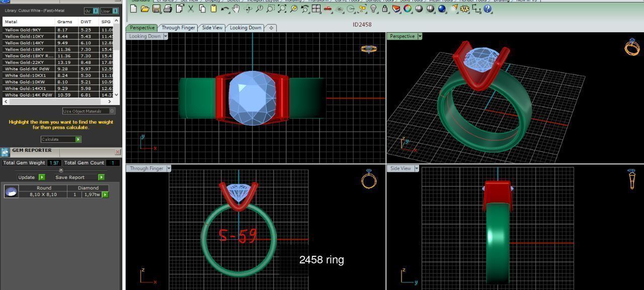Image resolution: width=644 pixels, height=290 pixels.
Task: Click the Save Report button
Action: (79, 177)
